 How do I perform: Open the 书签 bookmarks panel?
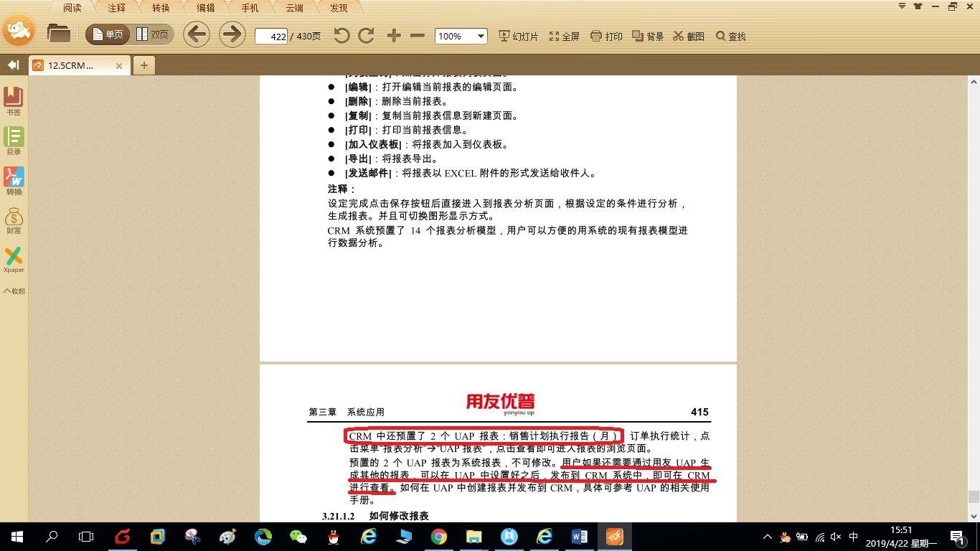click(14, 101)
